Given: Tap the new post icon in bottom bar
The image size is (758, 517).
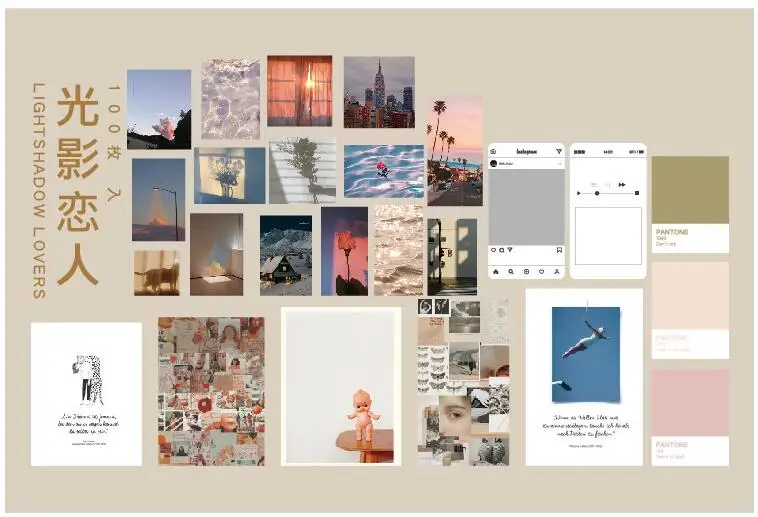Looking at the screenshot, I should click(526, 272).
